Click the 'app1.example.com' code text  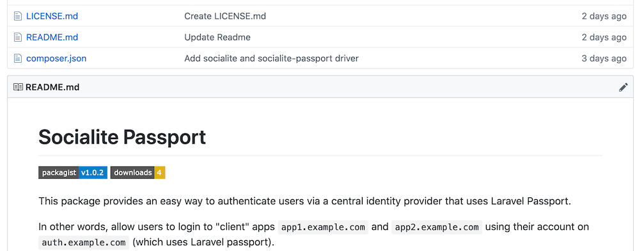tap(323, 227)
